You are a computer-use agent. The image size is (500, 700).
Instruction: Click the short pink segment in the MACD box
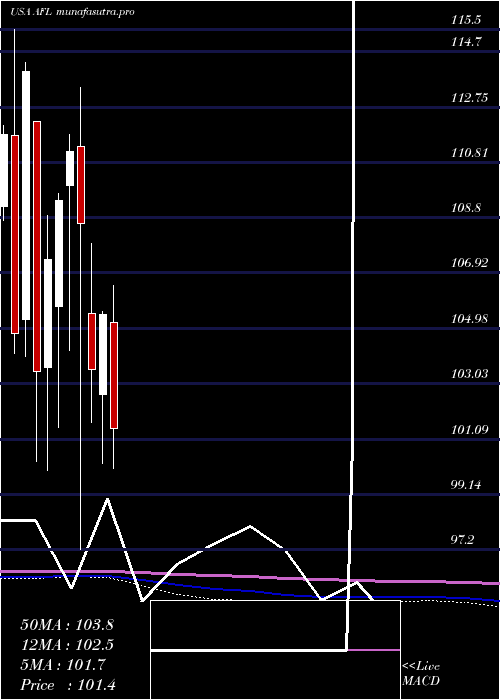pos(374,650)
